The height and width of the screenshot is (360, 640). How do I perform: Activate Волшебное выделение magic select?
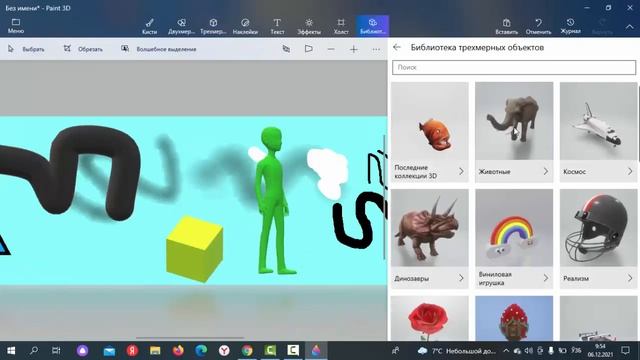[x=158, y=49]
